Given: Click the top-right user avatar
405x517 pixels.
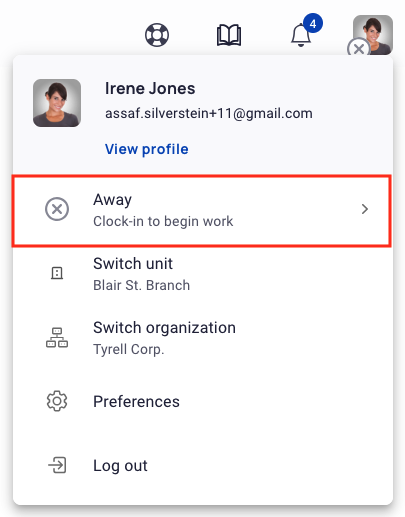Looking at the screenshot, I should [x=373, y=35].
